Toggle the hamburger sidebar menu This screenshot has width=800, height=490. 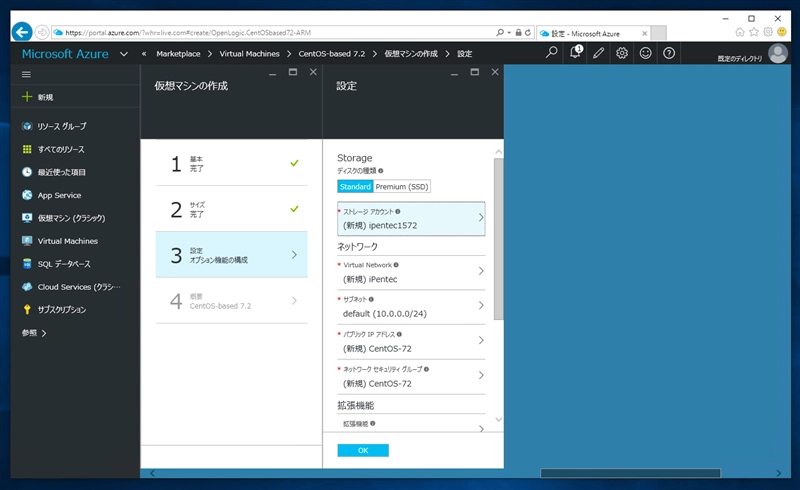point(27,75)
